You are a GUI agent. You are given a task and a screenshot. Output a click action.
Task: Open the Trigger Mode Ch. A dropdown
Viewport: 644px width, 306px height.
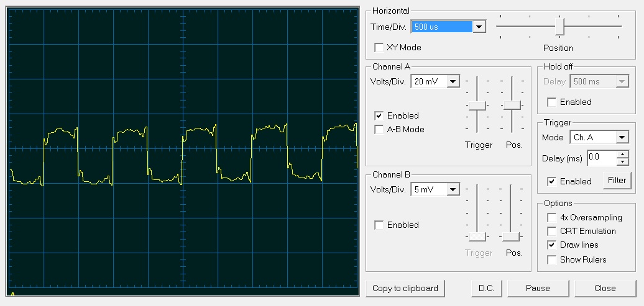(x=622, y=137)
